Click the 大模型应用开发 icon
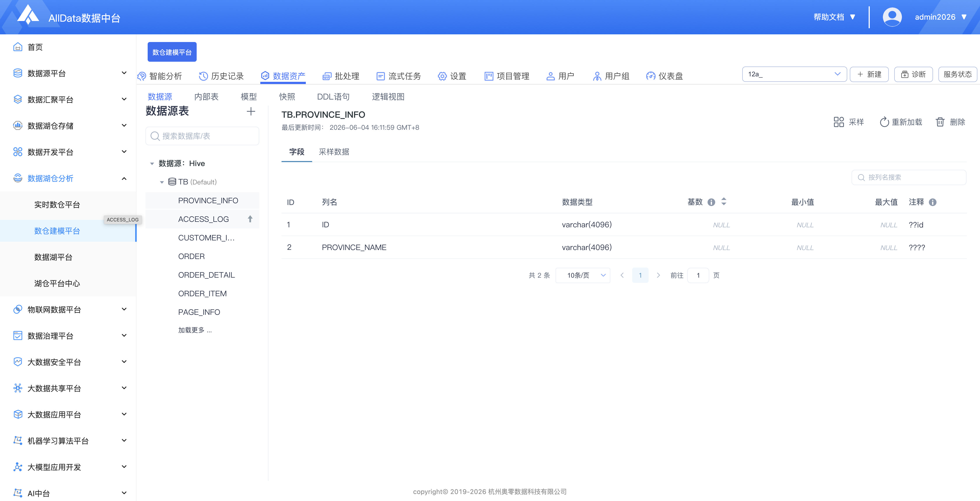 [x=17, y=467]
